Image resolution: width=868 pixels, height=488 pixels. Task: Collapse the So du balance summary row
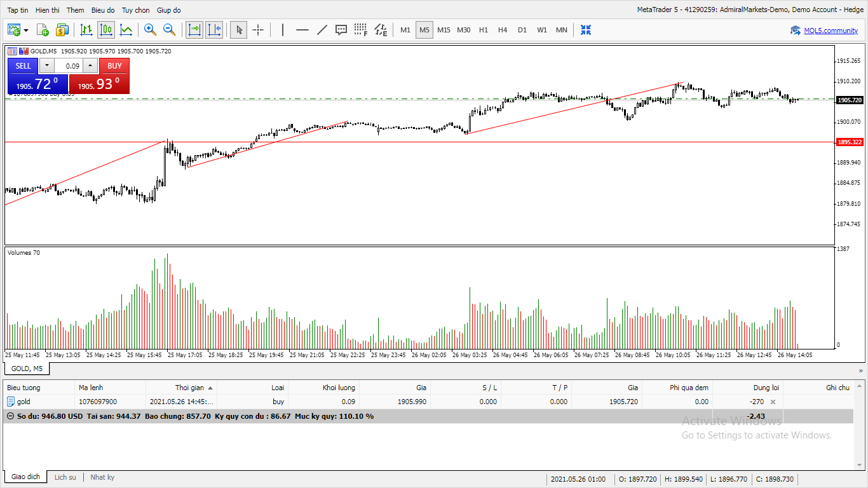[10, 416]
